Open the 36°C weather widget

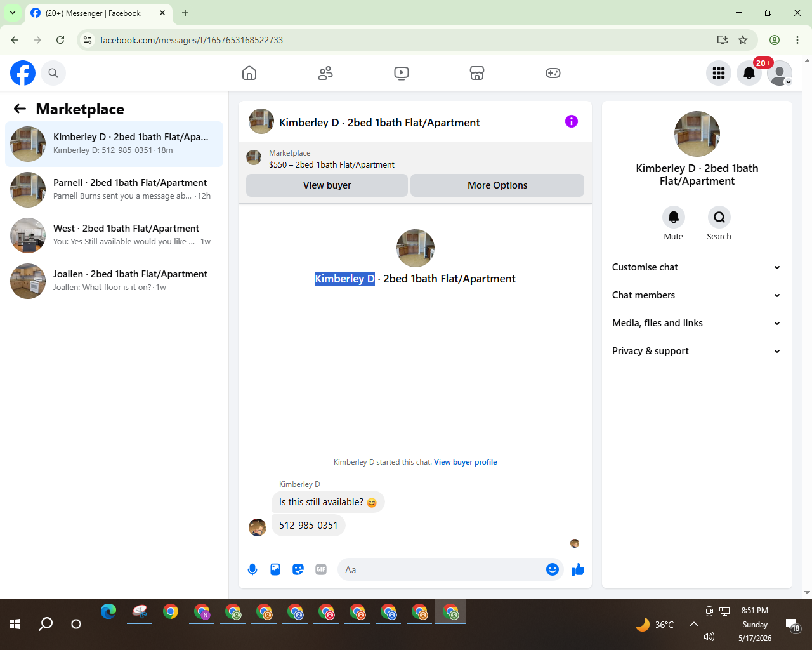coord(655,625)
